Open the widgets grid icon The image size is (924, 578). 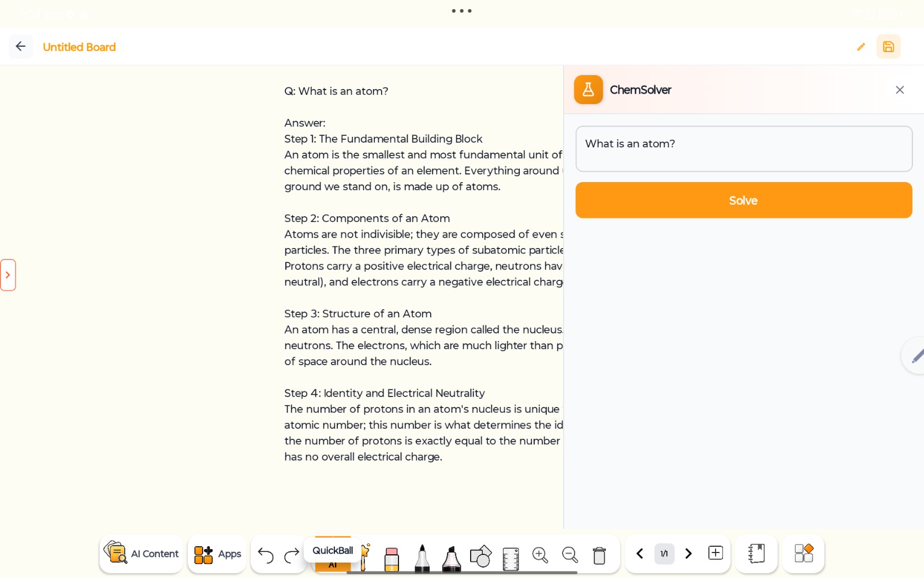(803, 553)
